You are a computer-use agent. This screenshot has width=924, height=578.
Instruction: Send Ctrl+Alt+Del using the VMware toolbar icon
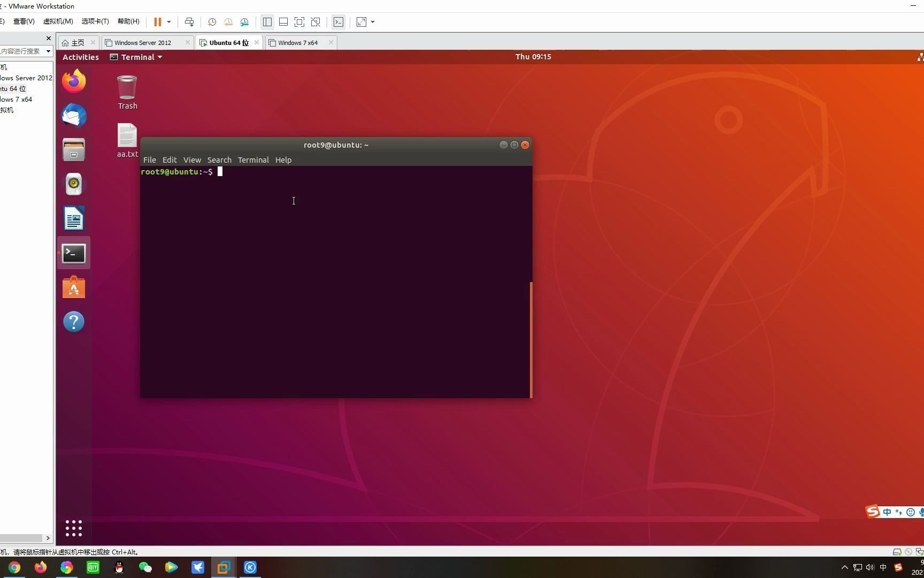coord(190,22)
